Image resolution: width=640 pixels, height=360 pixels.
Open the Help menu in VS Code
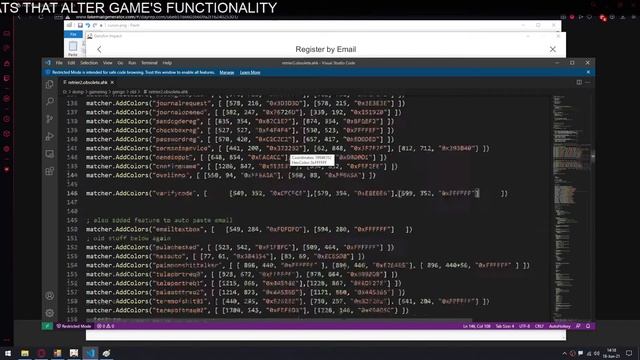(x=167, y=63)
